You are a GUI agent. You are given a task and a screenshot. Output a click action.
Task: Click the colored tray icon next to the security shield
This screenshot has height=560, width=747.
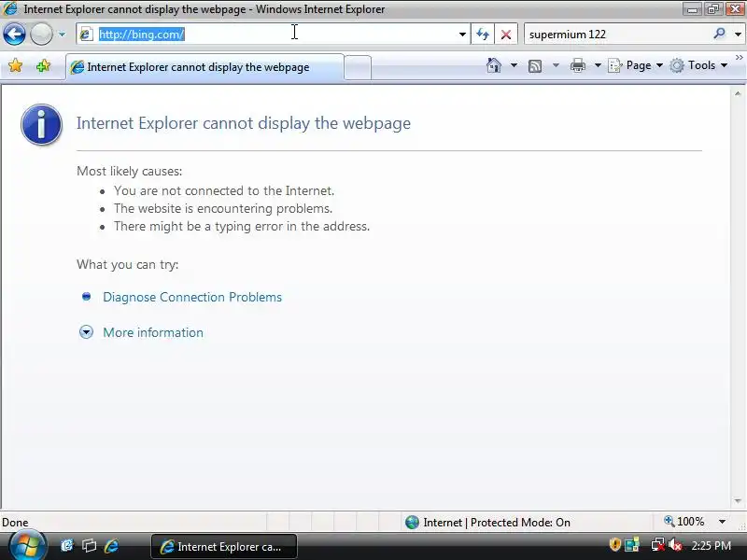[632, 544]
